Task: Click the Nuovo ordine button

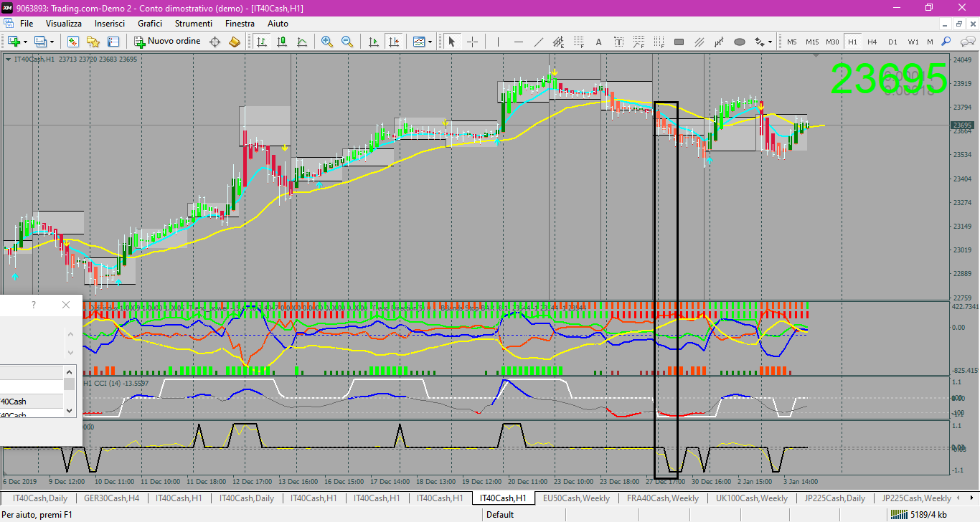Action: tap(168, 42)
